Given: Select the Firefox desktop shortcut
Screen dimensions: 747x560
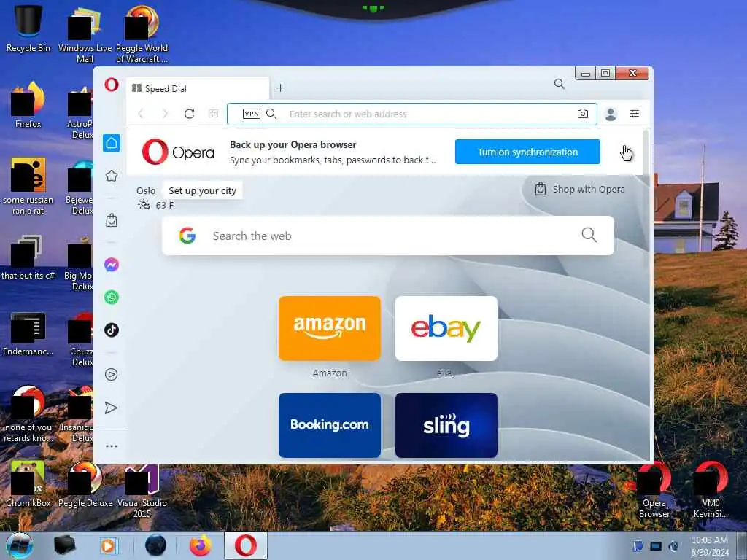Looking at the screenshot, I should [x=28, y=105].
